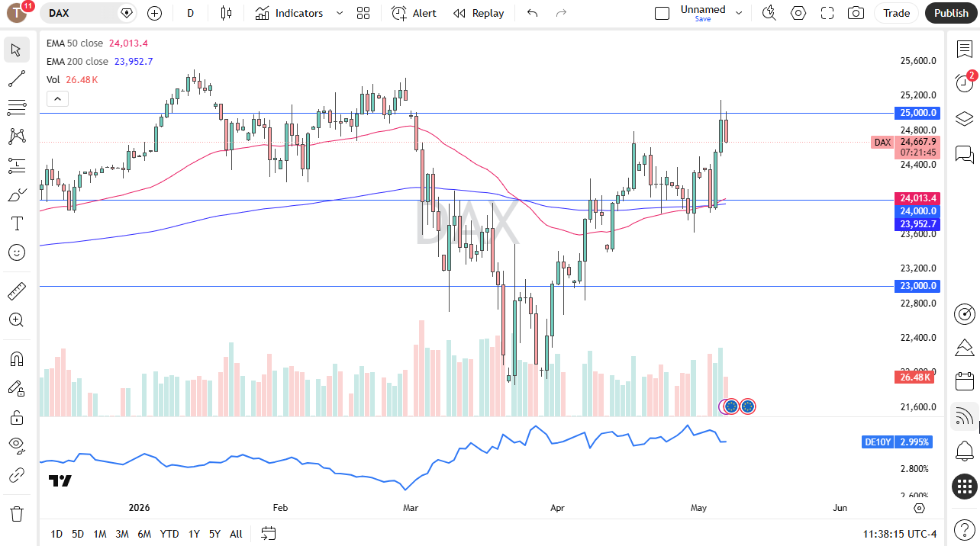Take a chart snapshot with camera icon
The height and width of the screenshot is (546, 980).
[856, 13]
